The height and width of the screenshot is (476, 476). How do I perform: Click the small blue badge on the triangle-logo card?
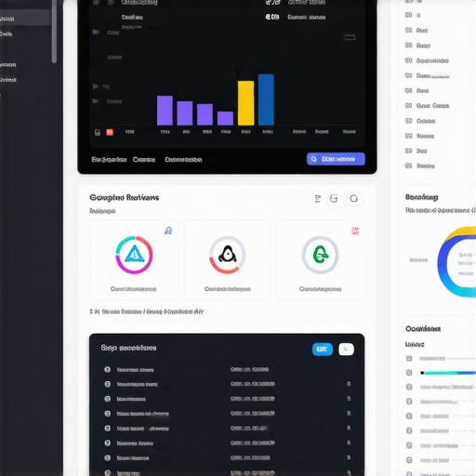point(168,231)
